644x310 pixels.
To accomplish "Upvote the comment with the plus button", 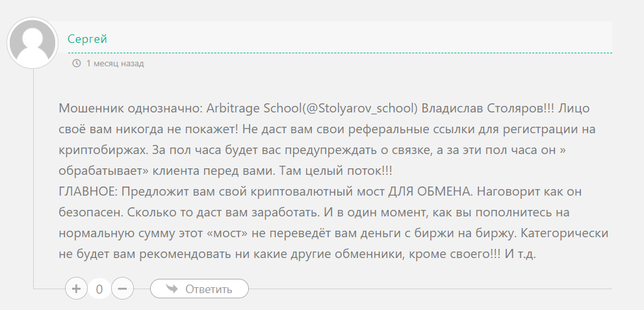I will [76, 289].
